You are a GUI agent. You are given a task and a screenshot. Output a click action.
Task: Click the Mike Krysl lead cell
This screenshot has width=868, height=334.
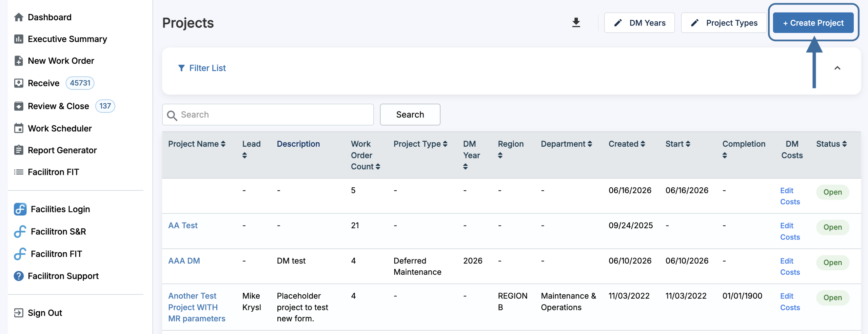pos(252,301)
